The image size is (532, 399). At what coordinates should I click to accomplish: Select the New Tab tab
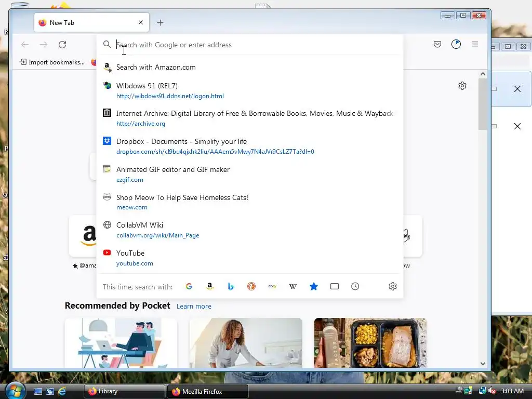(91, 22)
